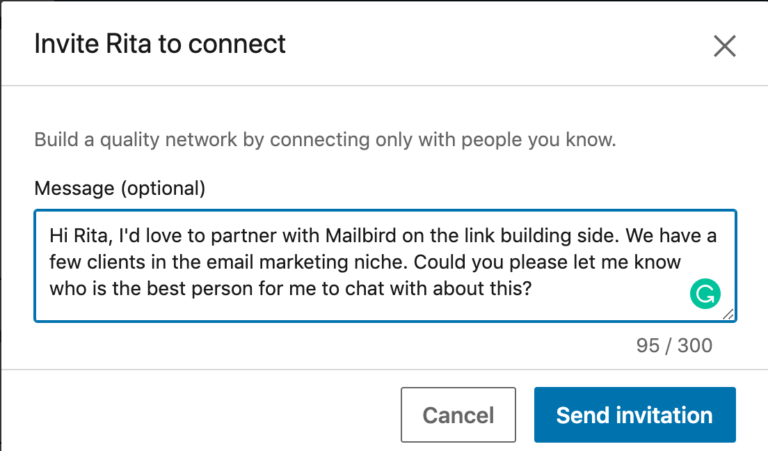Click the message box resize handle
This screenshot has height=451, width=768.
728,314
